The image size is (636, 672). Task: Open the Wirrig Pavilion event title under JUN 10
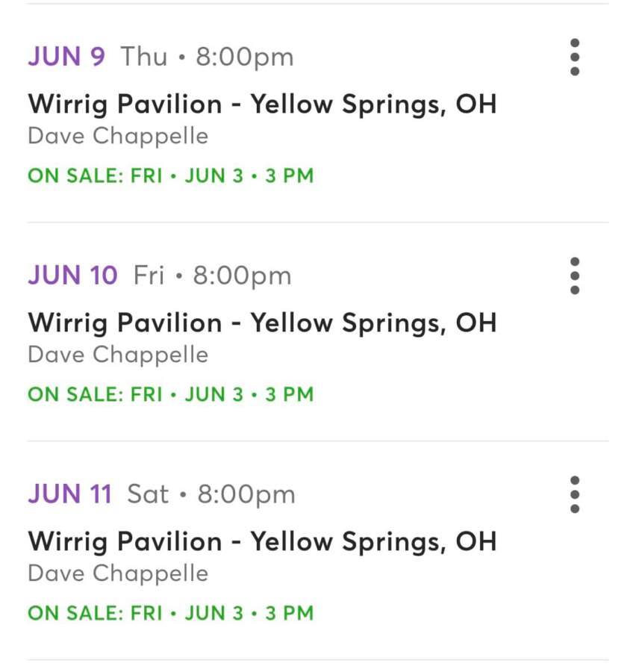tap(262, 323)
